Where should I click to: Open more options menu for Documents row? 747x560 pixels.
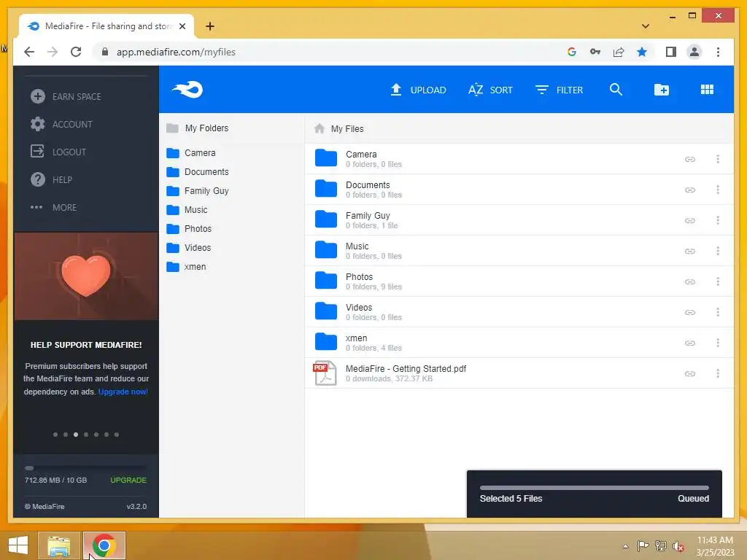tap(718, 190)
